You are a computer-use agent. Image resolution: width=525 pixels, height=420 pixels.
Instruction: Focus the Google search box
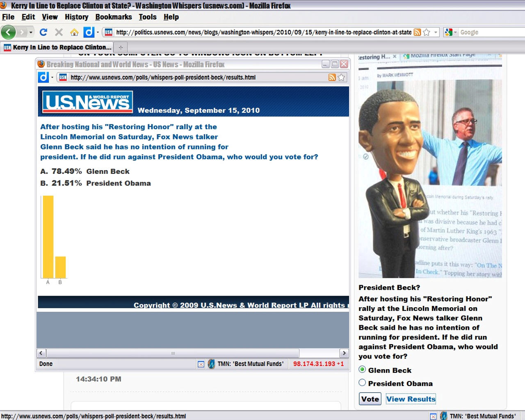(492, 32)
